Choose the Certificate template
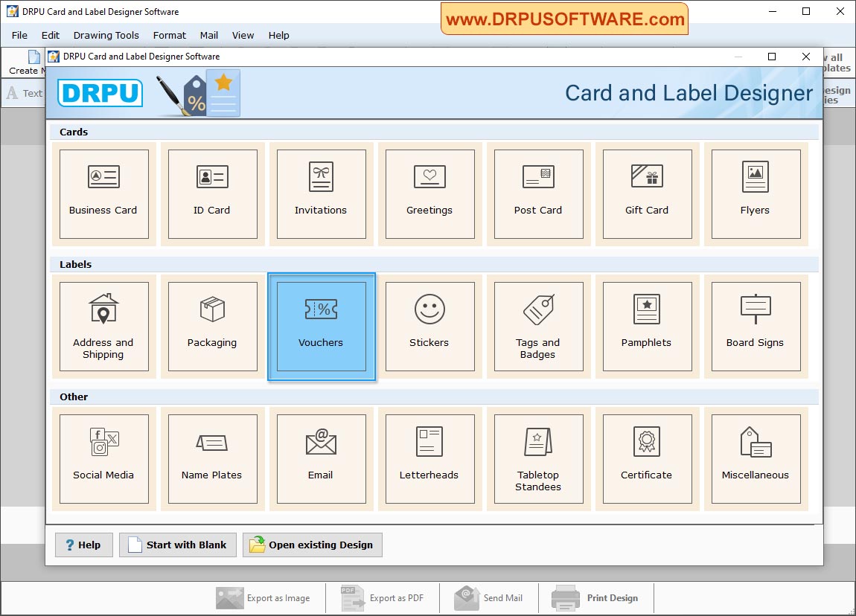This screenshot has width=856, height=616. [646, 458]
